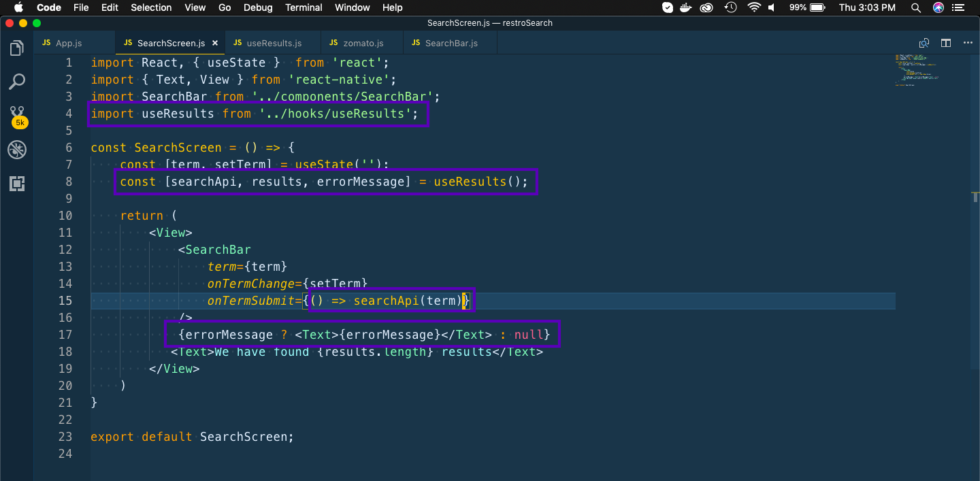Close the SearchScreen.js tab
This screenshot has width=980, height=481.
215,43
